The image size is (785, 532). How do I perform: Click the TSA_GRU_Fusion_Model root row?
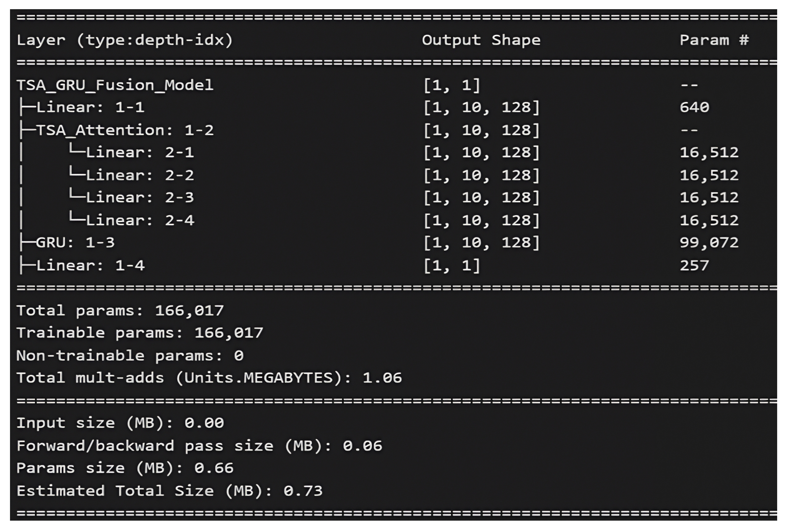(x=115, y=85)
